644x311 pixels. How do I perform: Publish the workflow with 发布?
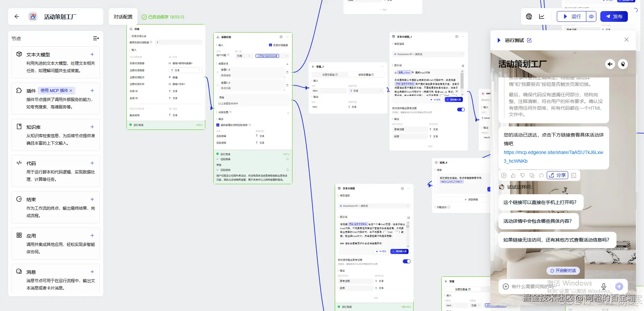(x=614, y=16)
